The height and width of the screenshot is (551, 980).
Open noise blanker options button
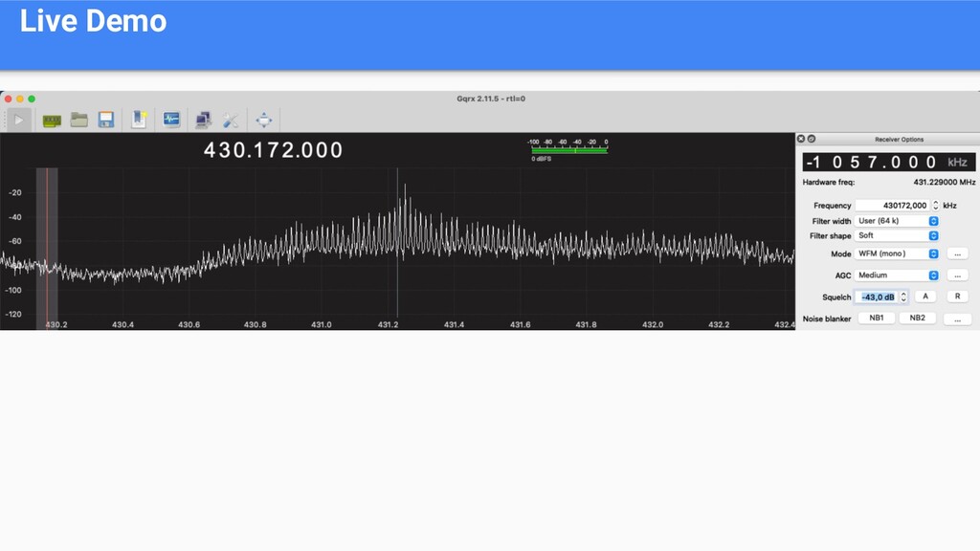[957, 320]
